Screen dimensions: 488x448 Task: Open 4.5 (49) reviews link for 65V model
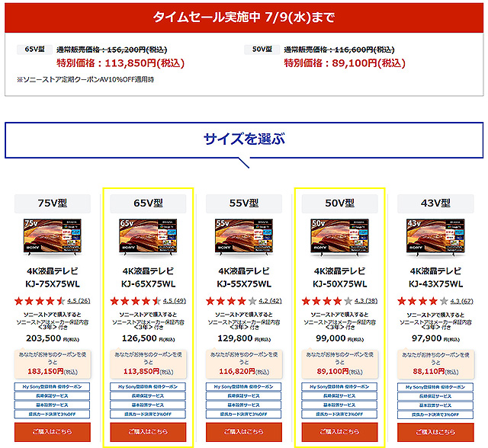coord(175,301)
